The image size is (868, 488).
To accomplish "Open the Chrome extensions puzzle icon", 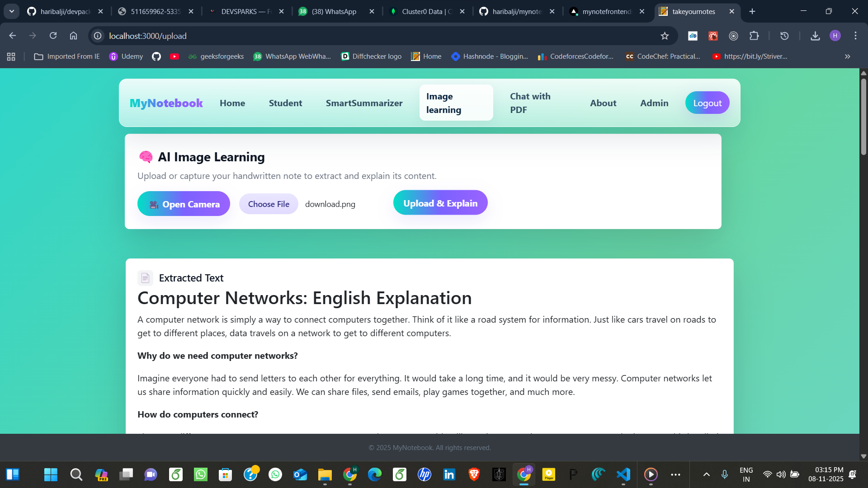I will pos(754,36).
